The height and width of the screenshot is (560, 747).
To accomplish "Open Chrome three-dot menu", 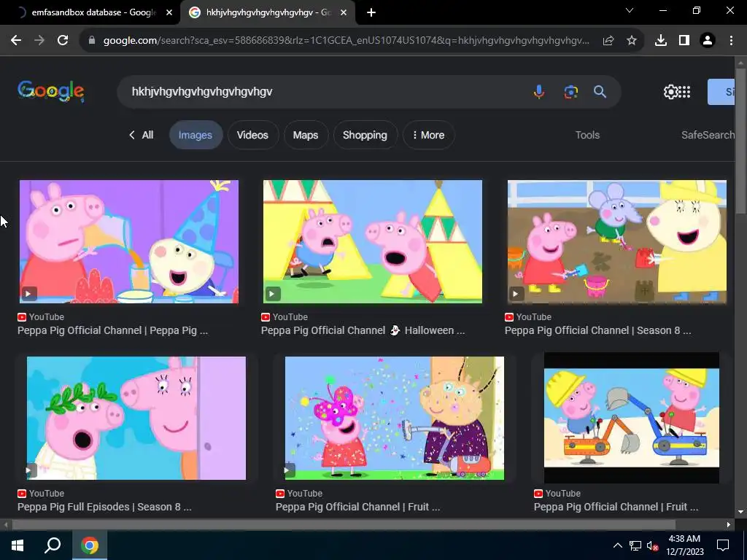I will pyautogui.click(x=731, y=41).
